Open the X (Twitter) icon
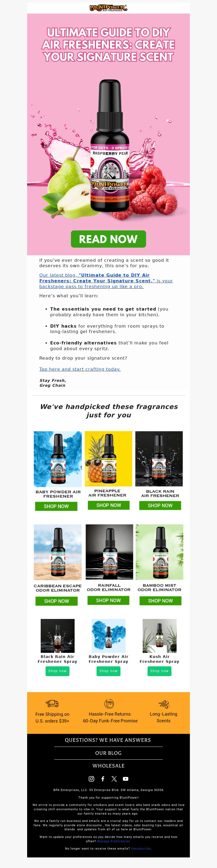Image resolution: width=217 pixels, height=868 pixels. pos(114,779)
